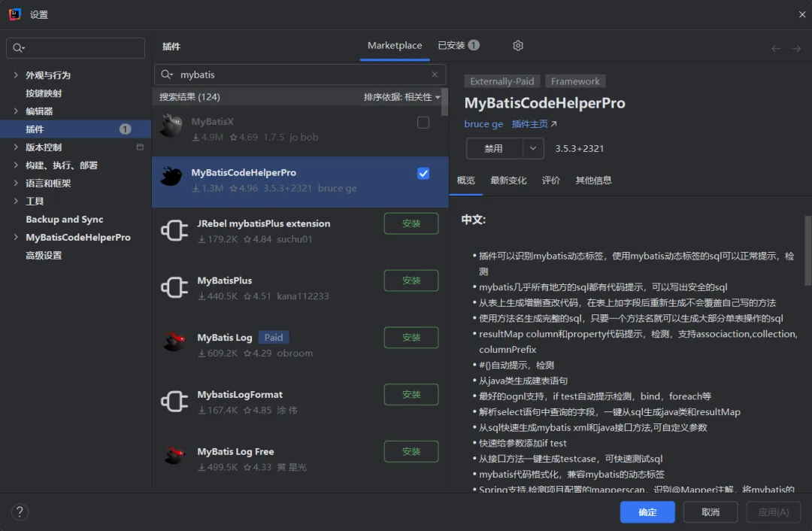The height and width of the screenshot is (531, 812).
Task: Select the 插件 settings item
Action: click(76, 129)
